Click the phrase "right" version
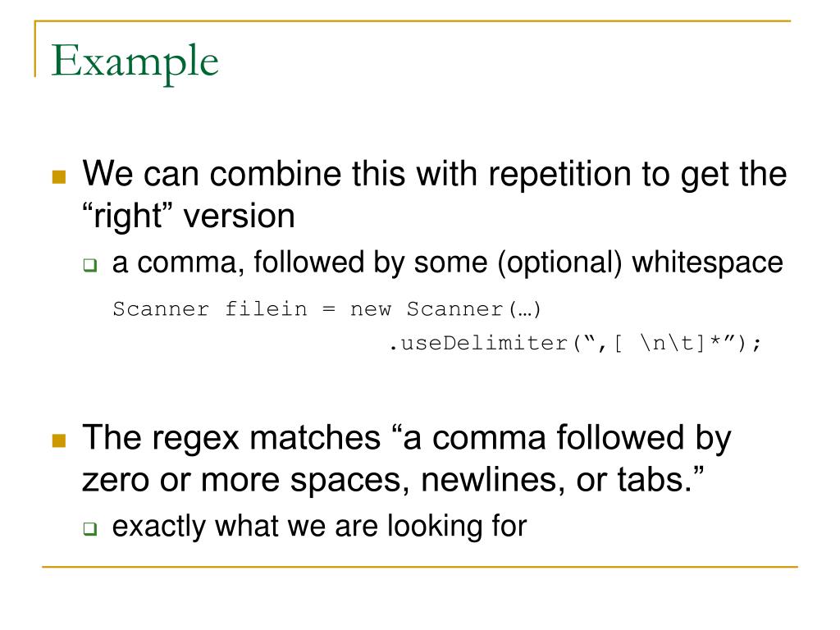840x630 pixels. (189, 217)
